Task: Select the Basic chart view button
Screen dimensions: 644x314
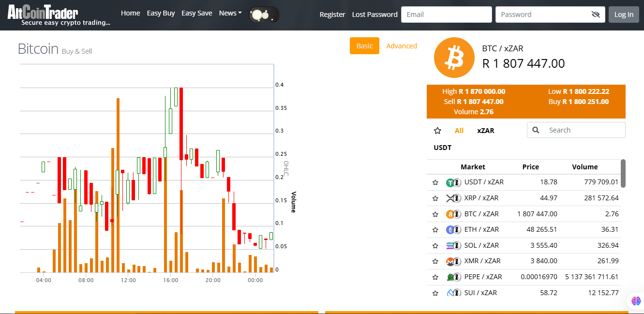Action: (364, 46)
